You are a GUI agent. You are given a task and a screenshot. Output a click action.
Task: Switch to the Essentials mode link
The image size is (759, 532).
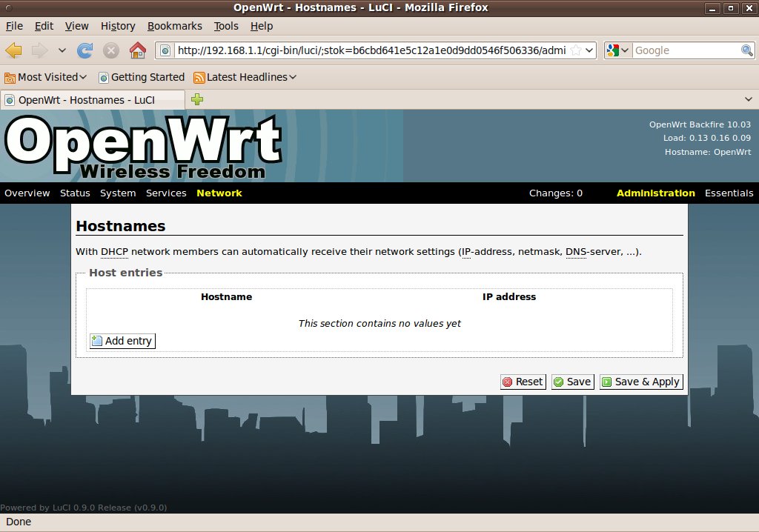coord(729,193)
